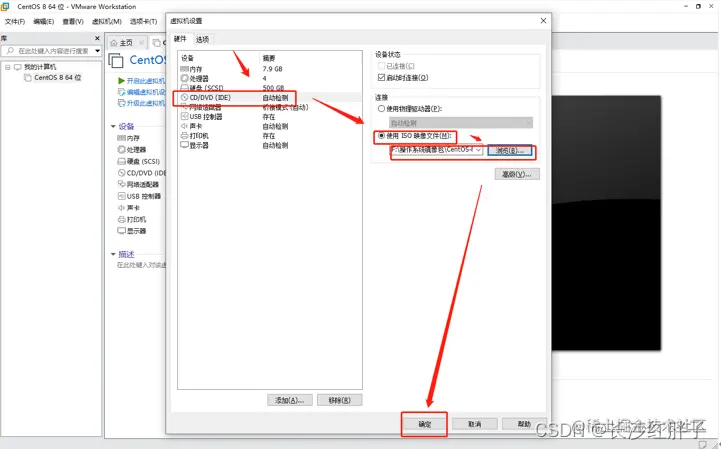This screenshot has width=721, height=449.
Task: Click the 添加(A)... add button
Action: point(290,400)
